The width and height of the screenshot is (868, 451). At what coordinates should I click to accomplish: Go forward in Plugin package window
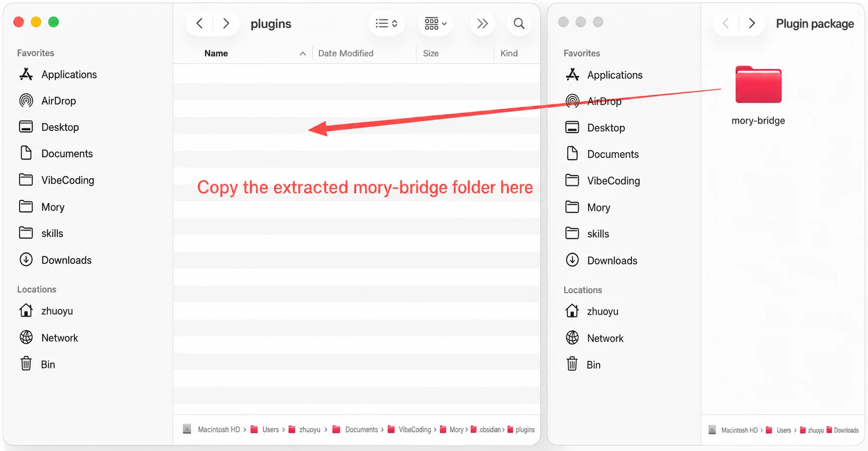coord(752,23)
